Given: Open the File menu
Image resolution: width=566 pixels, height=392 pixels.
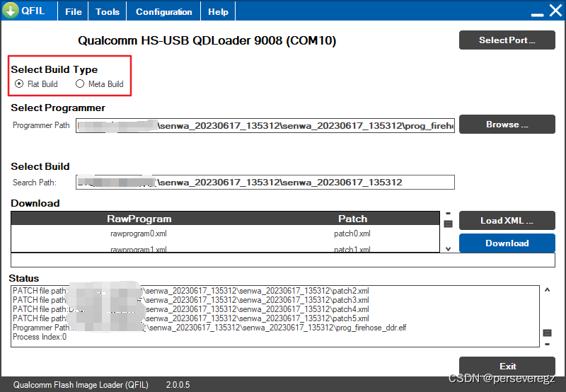Looking at the screenshot, I should click(74, 11).
